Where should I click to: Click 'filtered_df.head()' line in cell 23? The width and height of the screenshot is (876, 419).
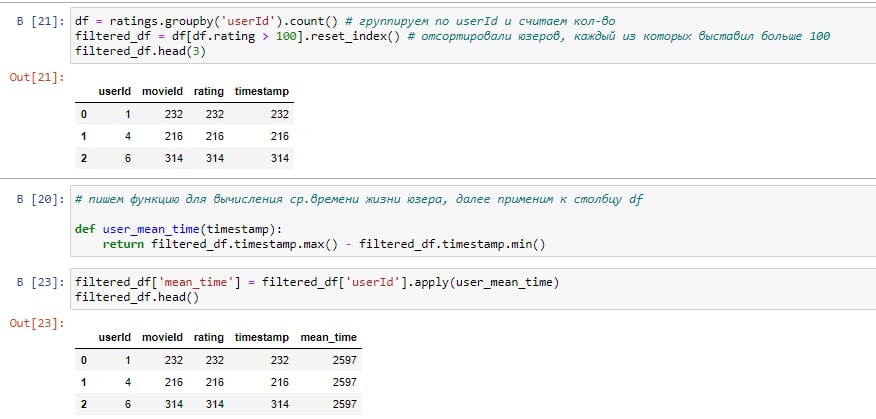coord(137,297)
